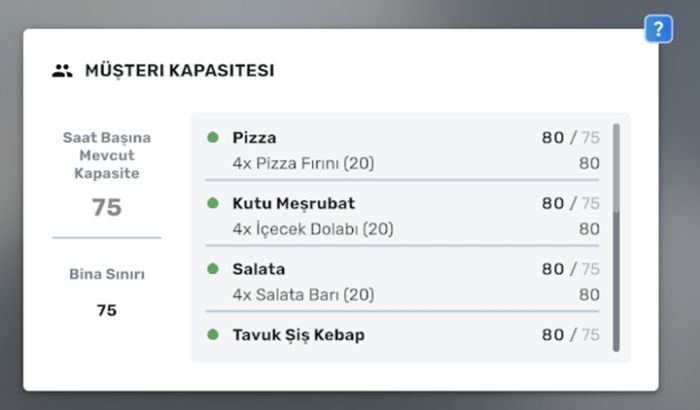The image size is (700, 410).
Task: Choose the Salata list entry
Action: tap(259, 269)
